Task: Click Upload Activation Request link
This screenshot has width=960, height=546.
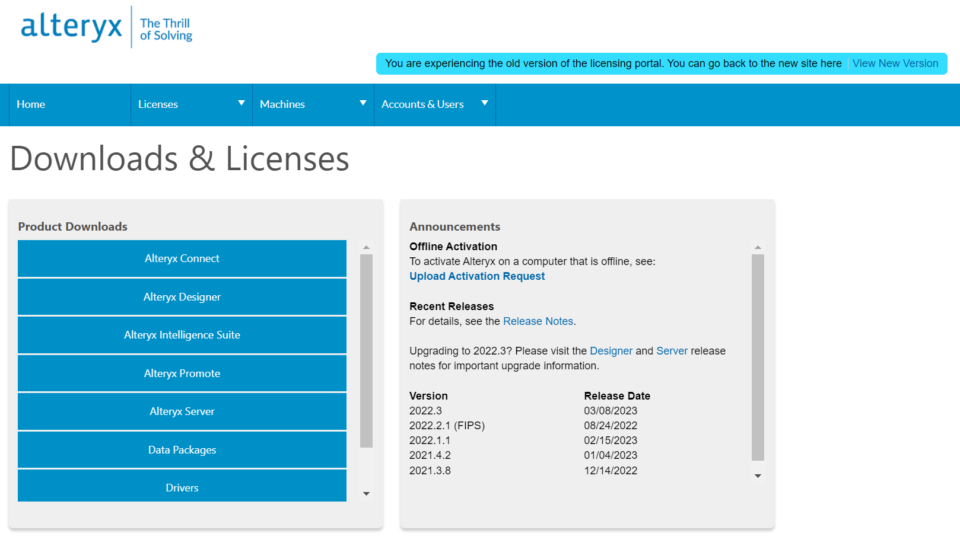Action: coord(477,276)
